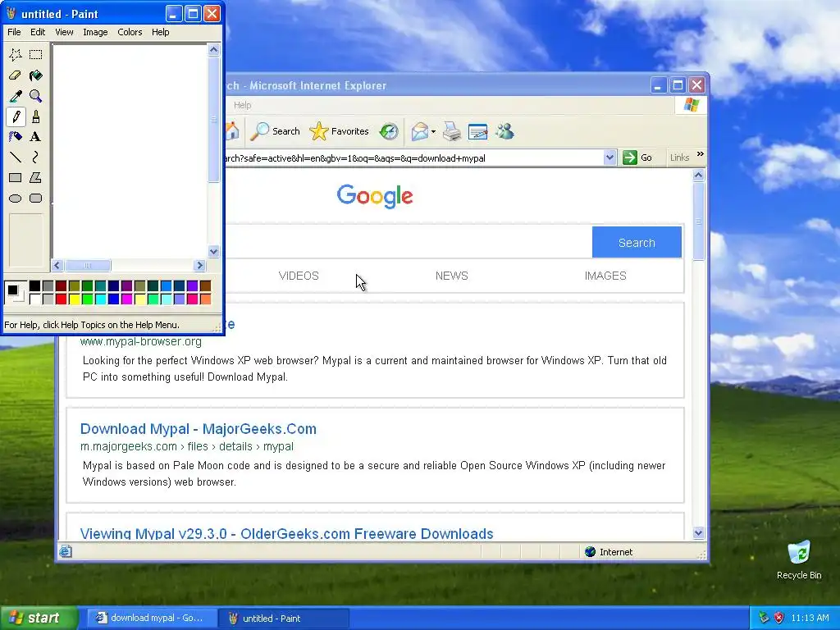This screenshot has width=840, height=630.
Task: Click the Internet Explorer page scroll down arrow
Action: coord(698,532)
